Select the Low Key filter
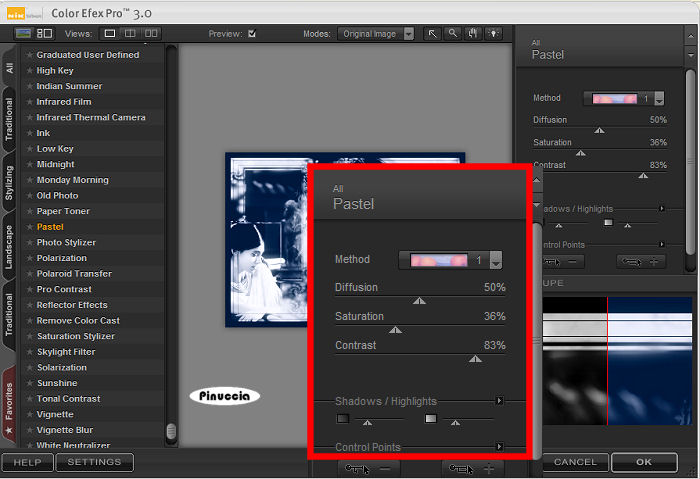 55,149
